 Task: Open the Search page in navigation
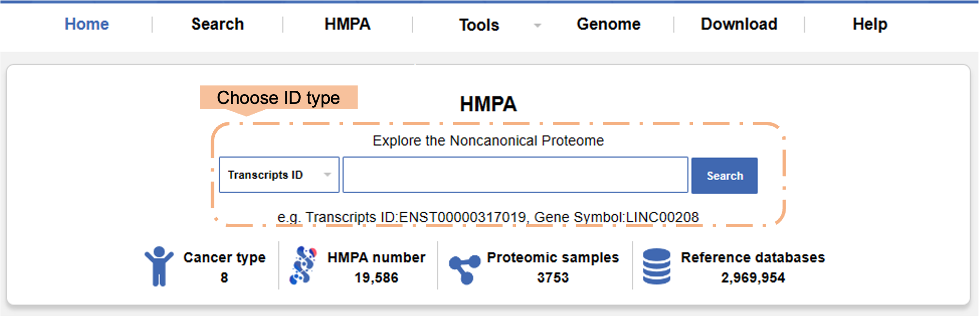click(217, 24)
